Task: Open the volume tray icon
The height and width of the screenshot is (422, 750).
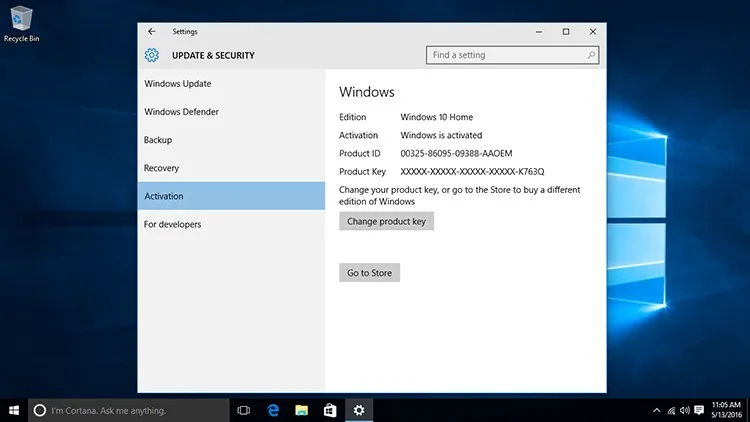Action: coord(685,410)
